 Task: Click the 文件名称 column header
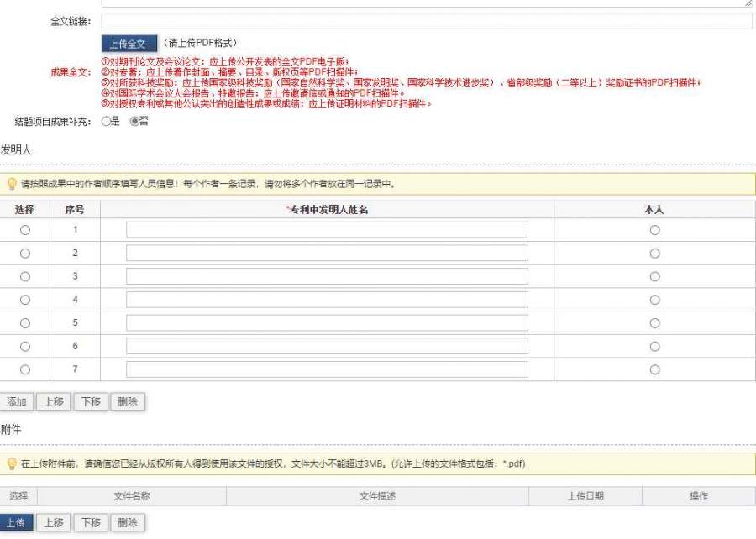[132, 496]
